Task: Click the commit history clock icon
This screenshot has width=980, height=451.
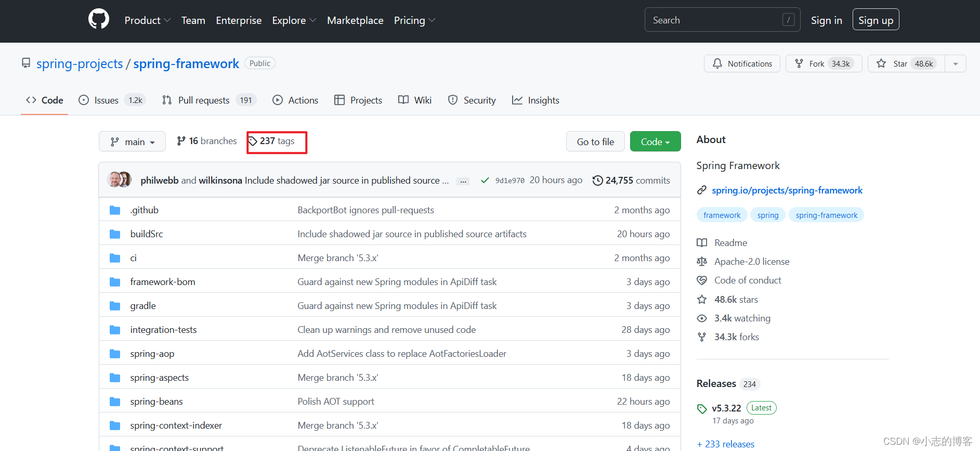Action: click(x=598, y=181)
